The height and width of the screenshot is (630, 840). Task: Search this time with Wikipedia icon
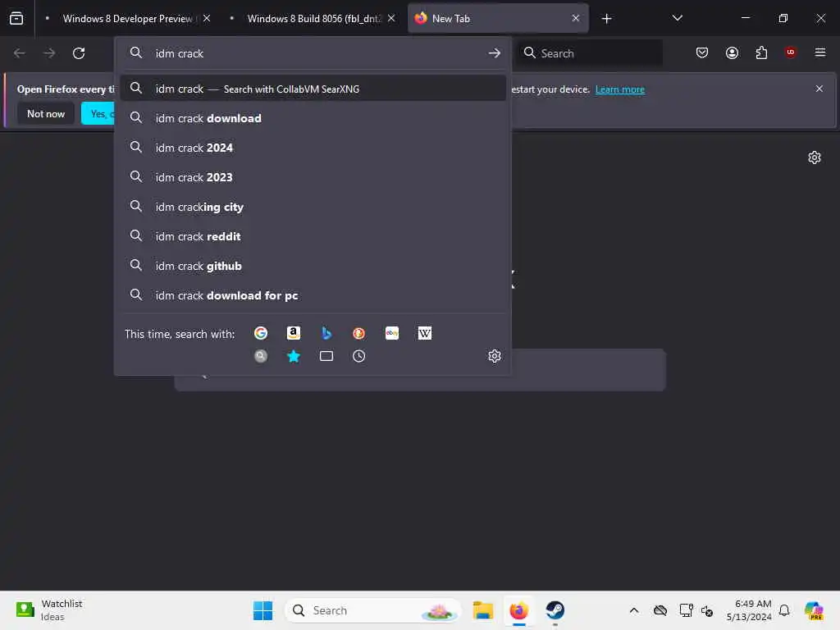[424, 333]
